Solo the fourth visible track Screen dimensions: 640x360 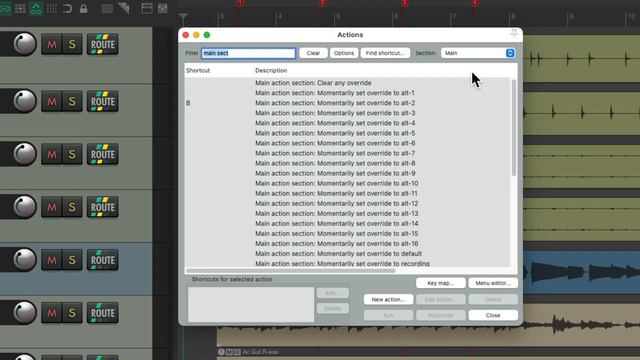point(72,207)
